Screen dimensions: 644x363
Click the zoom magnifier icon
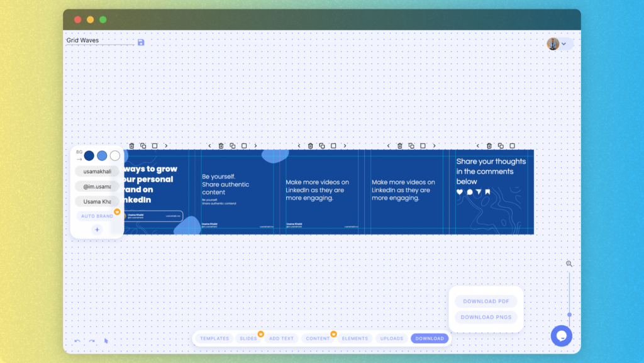click(x=569, y=264)
